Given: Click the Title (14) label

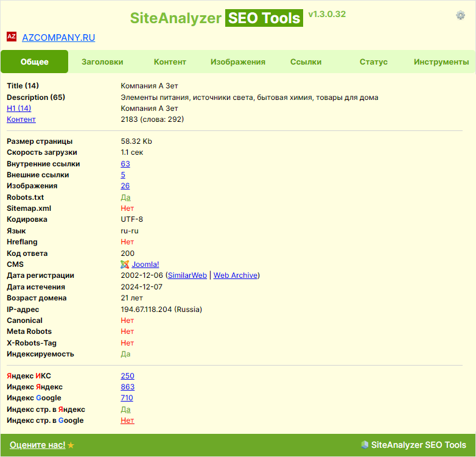Looking at the screenshot, I should [23, 86].
